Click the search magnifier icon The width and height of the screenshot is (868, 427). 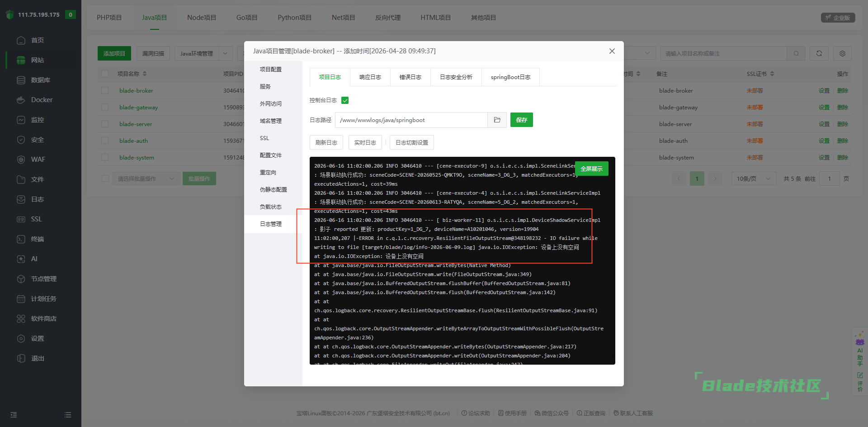click(x=796, y=53)
